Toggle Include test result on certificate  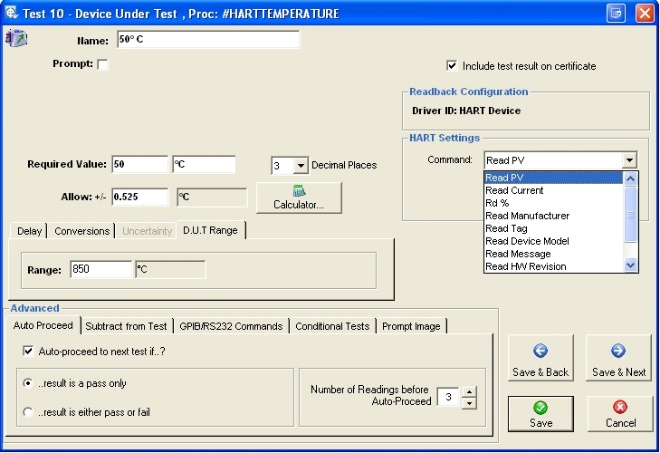pos(452,66)
